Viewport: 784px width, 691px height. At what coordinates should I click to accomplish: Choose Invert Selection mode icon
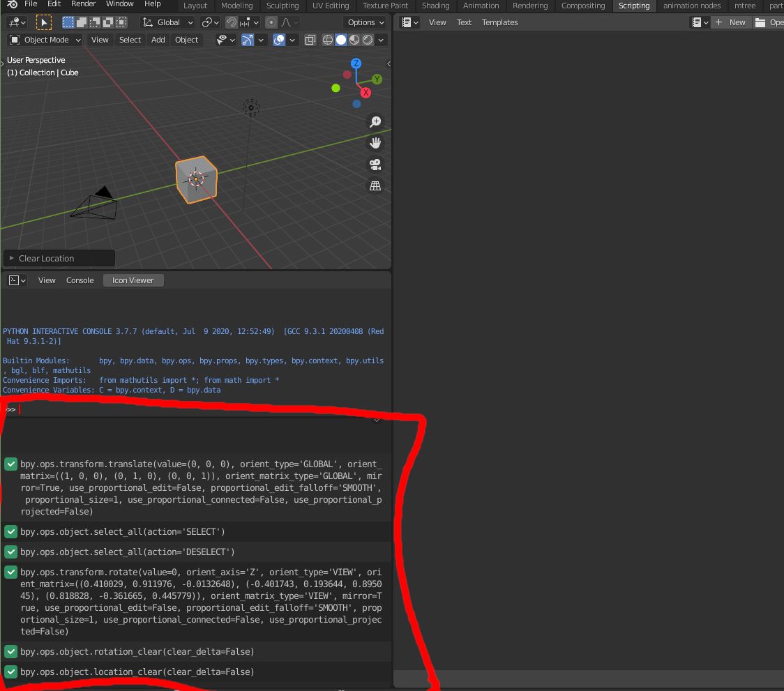(108, 22)
